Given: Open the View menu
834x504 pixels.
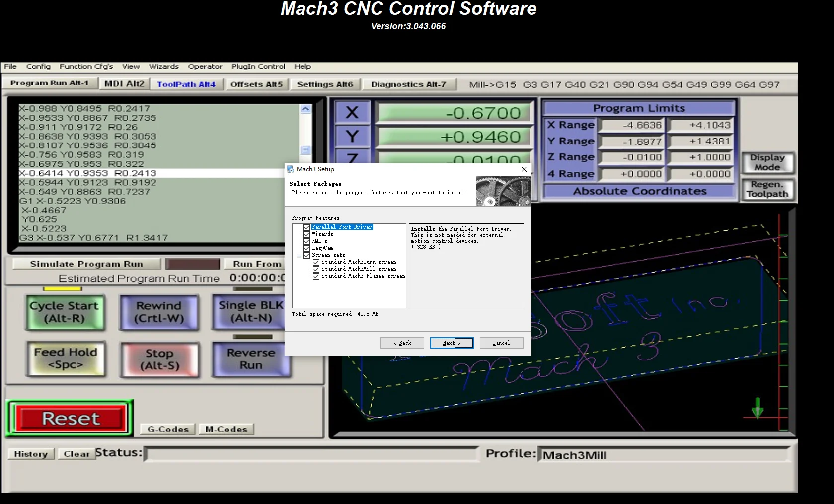Looking at the screenshot, I should tap(131, 66).
